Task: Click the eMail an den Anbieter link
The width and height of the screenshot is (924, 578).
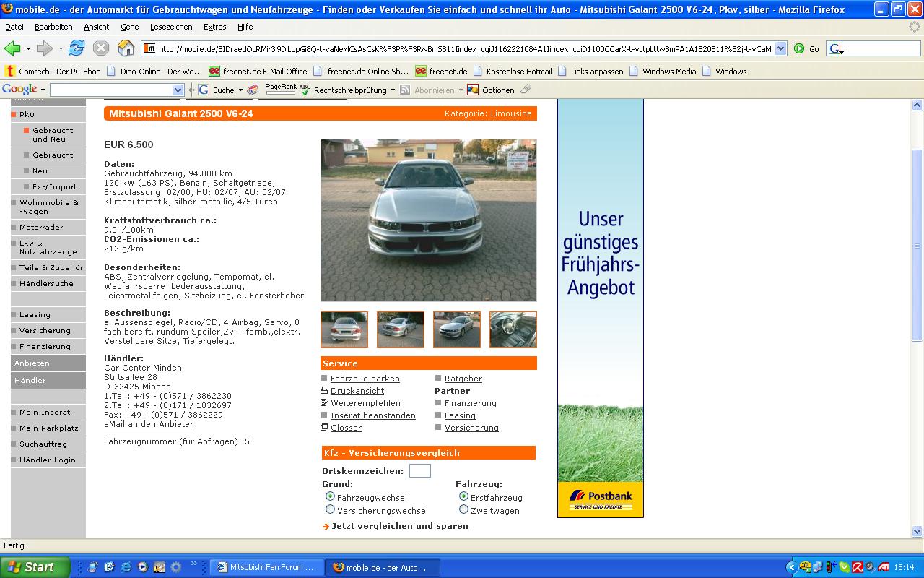Action: click(x=149, y=424)
